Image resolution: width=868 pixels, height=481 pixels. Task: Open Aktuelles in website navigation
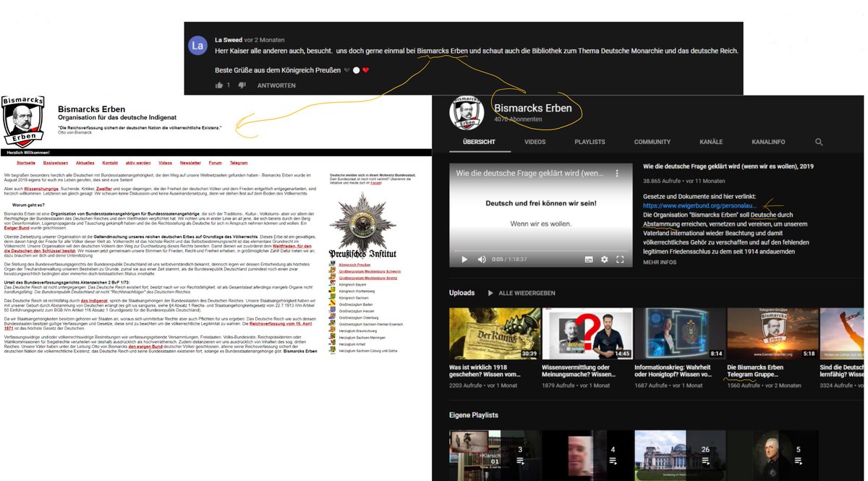pos(85,163)
